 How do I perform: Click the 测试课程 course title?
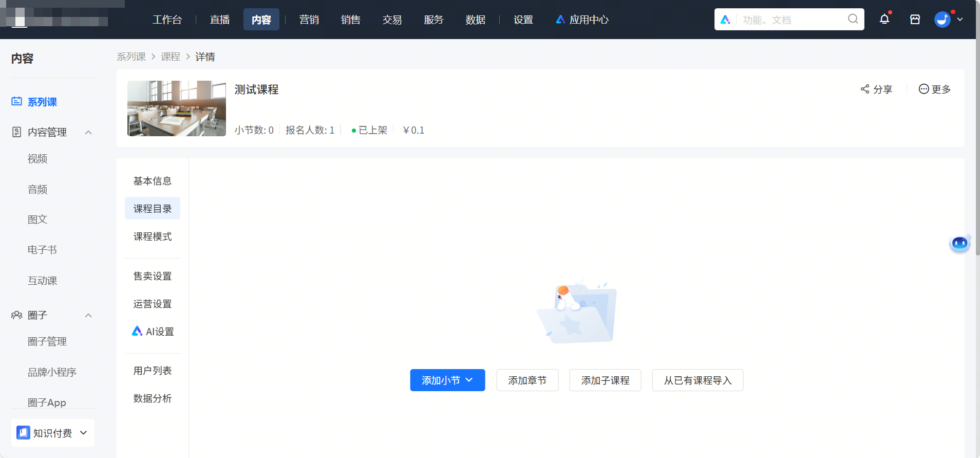pyautogui.click(x=256, y=89)
